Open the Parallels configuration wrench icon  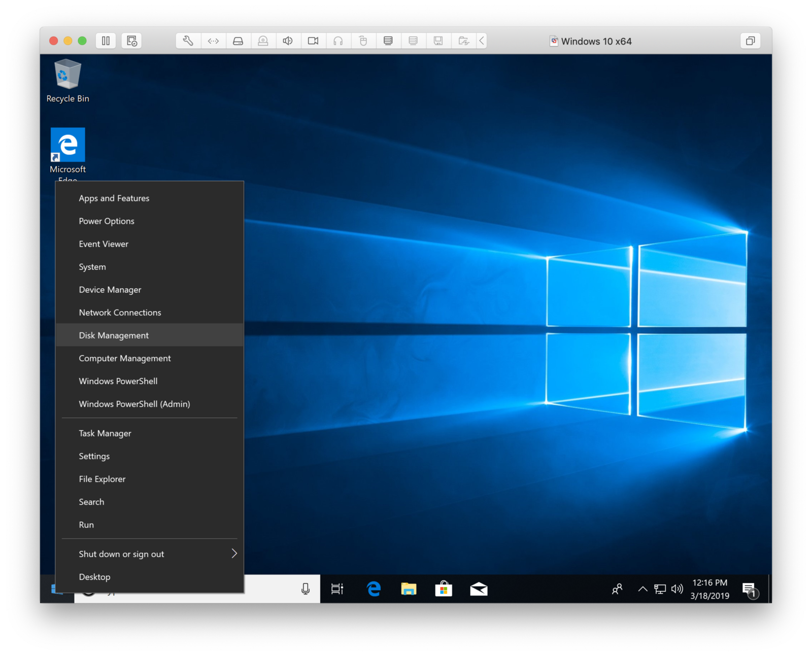[187, 41]
